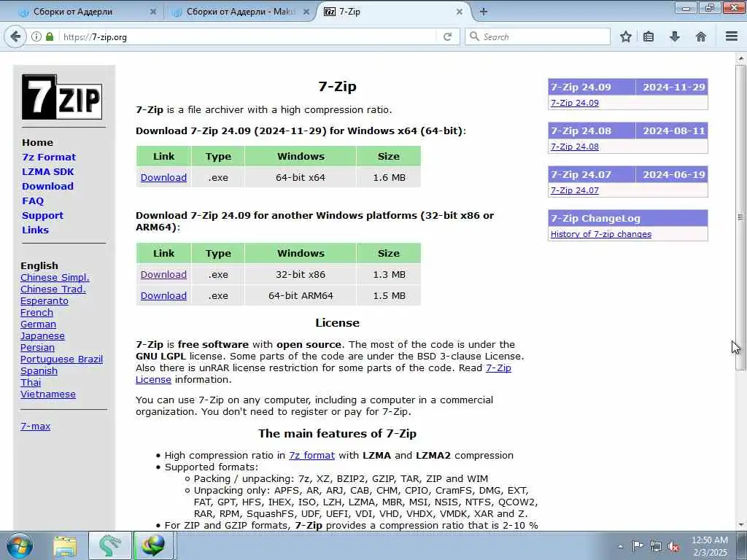The image size is (747, 560).
Task: Open the Windows Start orb
Action: 20,545
